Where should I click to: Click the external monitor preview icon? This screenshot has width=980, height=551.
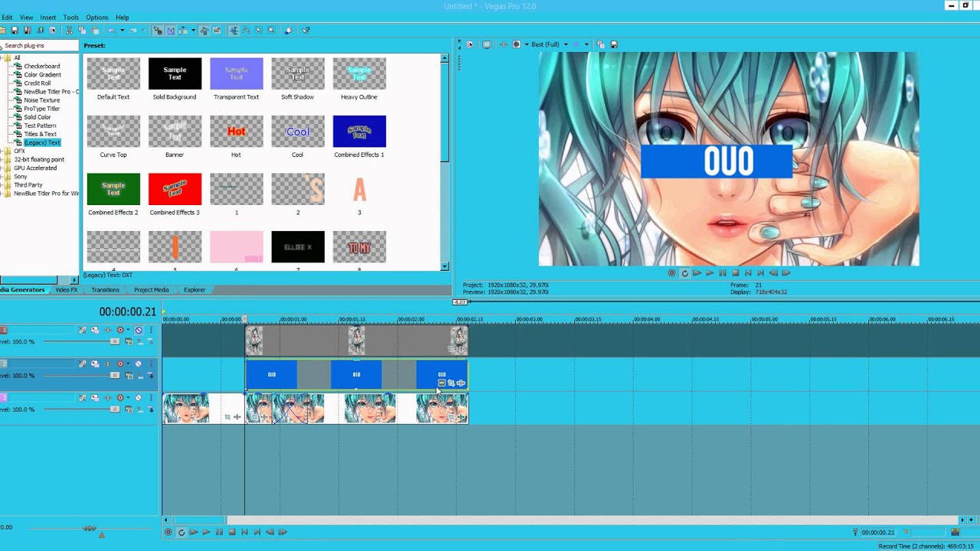tap(487, 44)
